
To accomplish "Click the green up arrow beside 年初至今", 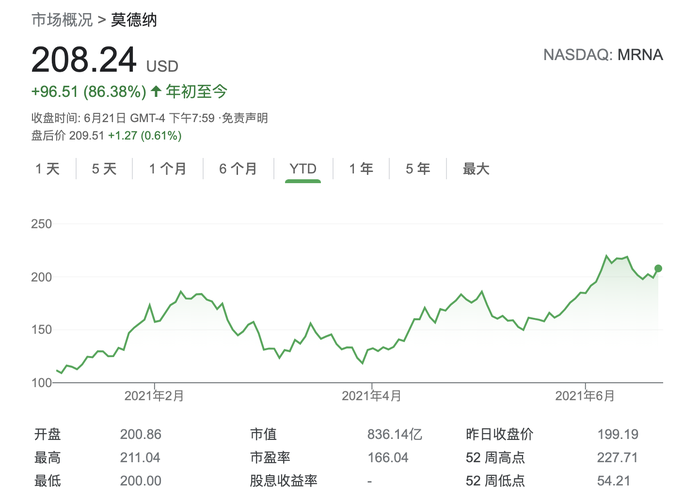I will [x=156, y=92].
